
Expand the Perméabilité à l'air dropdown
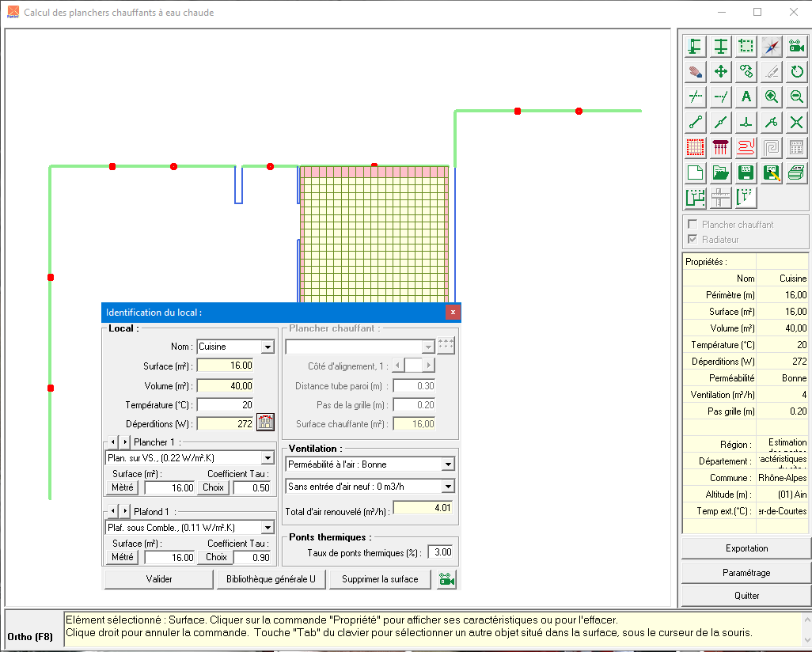(448, 464)
